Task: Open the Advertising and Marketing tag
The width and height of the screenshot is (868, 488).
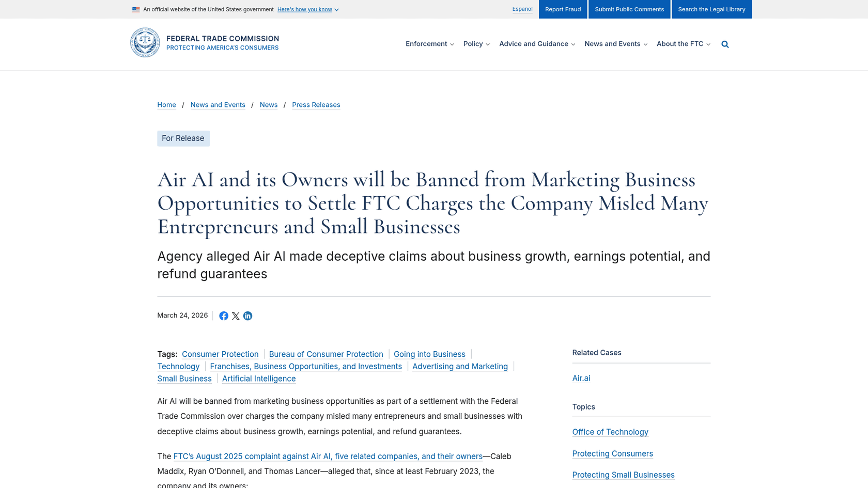Action: 460,367
